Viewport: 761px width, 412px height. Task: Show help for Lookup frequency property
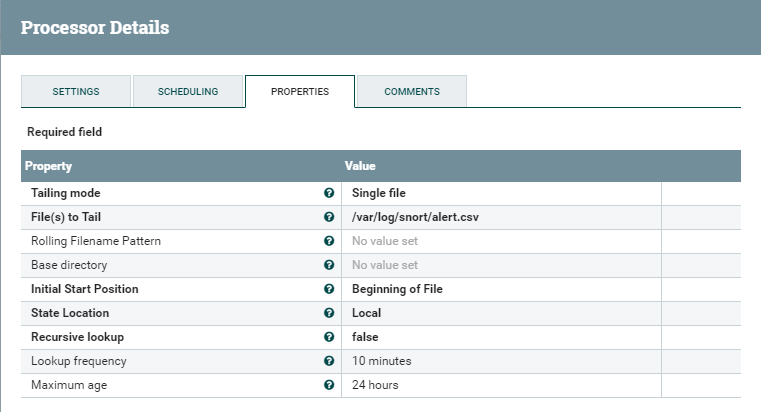[329, 361]
